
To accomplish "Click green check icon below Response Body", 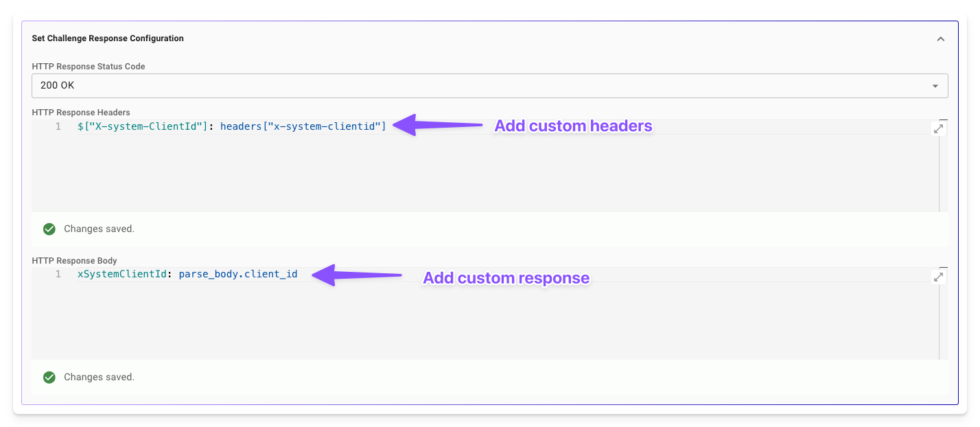I will 49,377.
